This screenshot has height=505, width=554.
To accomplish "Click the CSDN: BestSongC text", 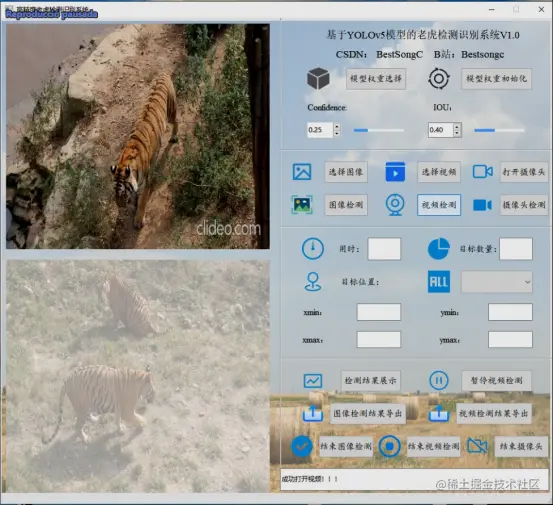I will pos(379,54).
